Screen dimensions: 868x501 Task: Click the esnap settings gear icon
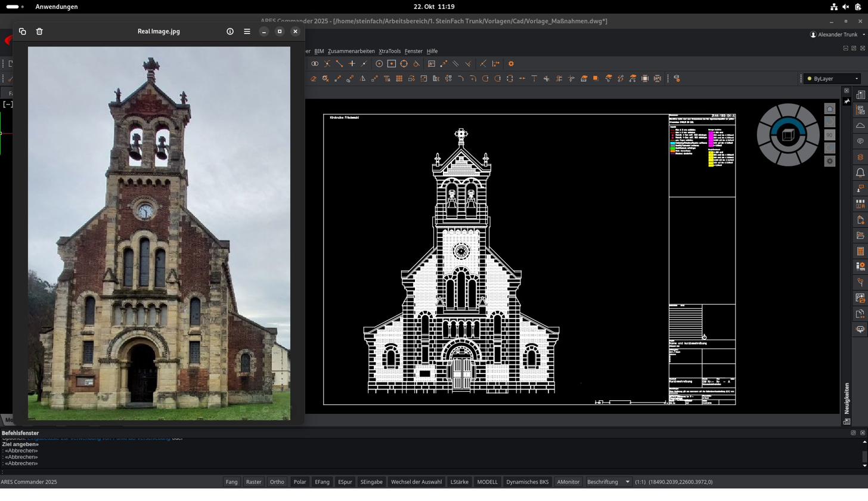(x=511, y=64)
